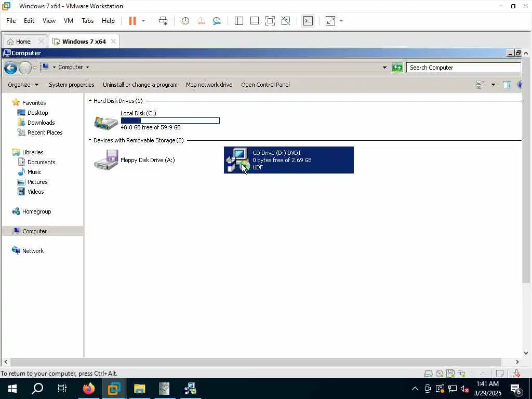This screenshot has width=532, height=399.
Task: Click the VMware hard disk status icon
Action: click(429, 374)
